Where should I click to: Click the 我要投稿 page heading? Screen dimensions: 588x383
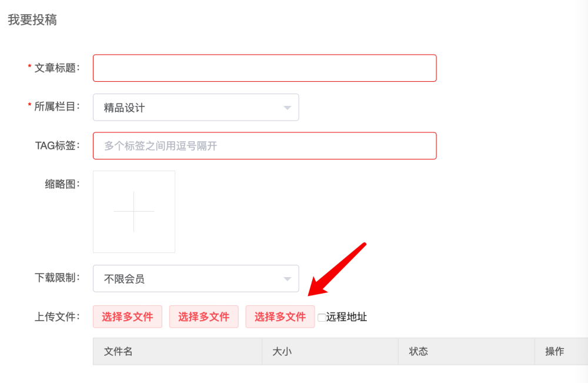(32, 19)
